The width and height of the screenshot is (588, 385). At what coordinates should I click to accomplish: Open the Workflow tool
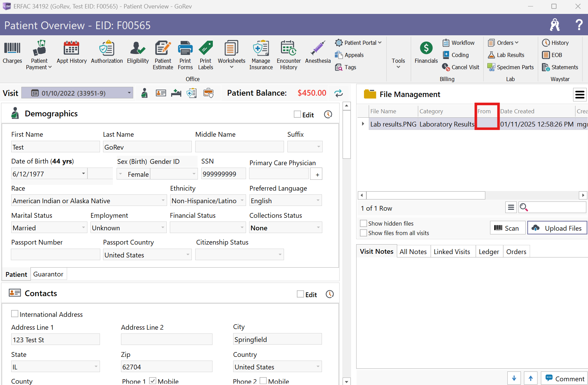pyautogui.click(x=459, y=43)
